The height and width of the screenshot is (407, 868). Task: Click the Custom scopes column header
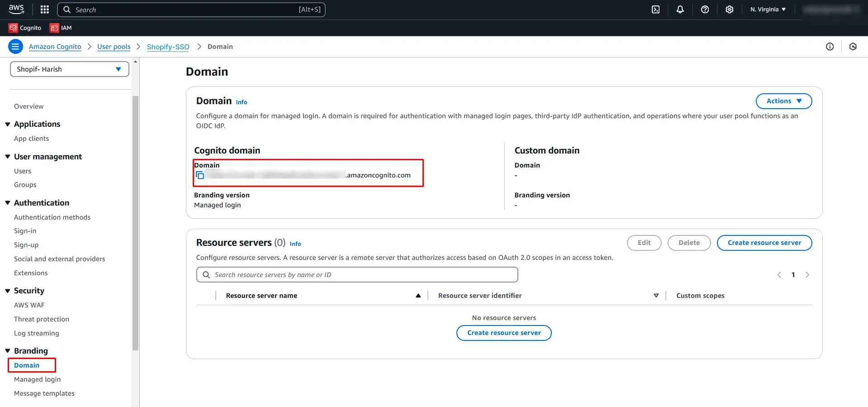coord(700,296)
